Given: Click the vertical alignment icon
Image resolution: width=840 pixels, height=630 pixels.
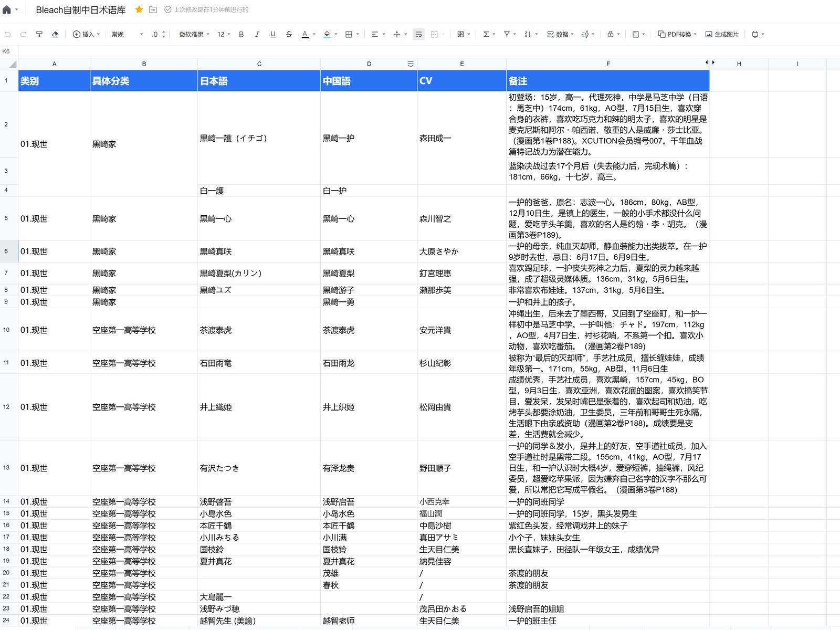Looking at the screenshot, I should coord(397,34).
